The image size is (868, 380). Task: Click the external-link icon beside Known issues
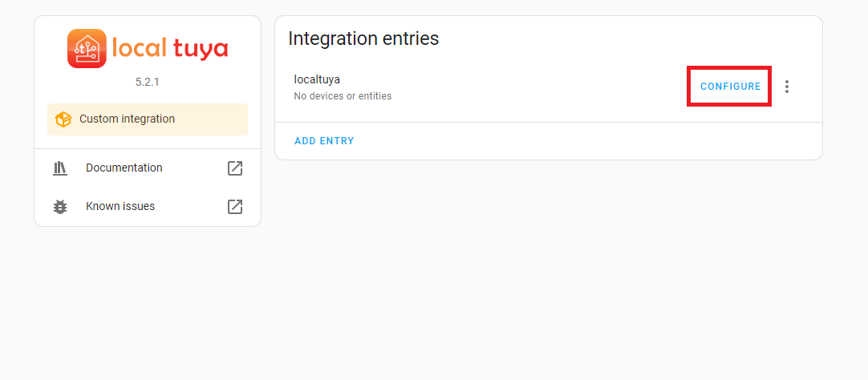click(235, 207)
